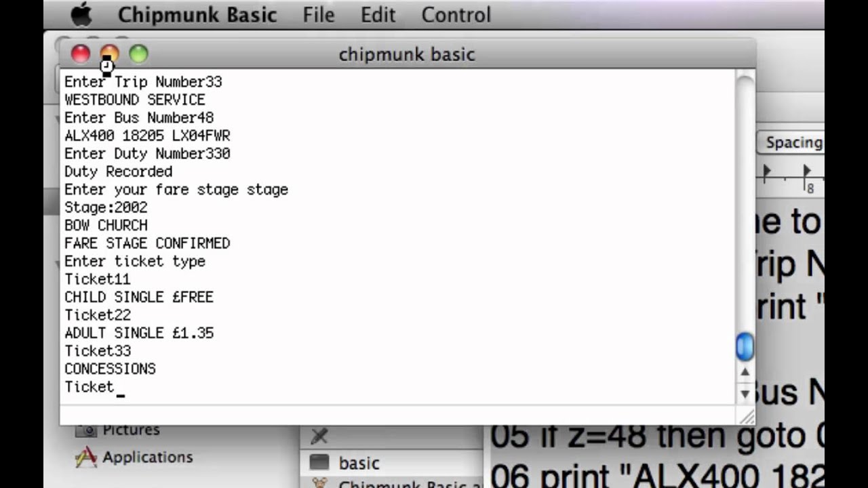Click the 'ALX400 18205 LX04FWR' line
This screenshot has width=868, height=488.
[x=147, y=136]
